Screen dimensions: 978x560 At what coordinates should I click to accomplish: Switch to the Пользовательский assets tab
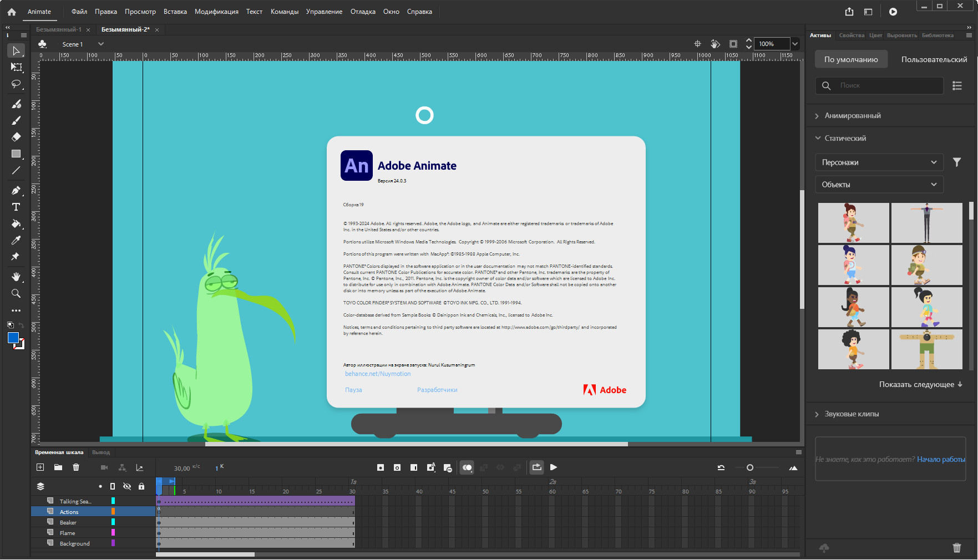coord(934,59)
